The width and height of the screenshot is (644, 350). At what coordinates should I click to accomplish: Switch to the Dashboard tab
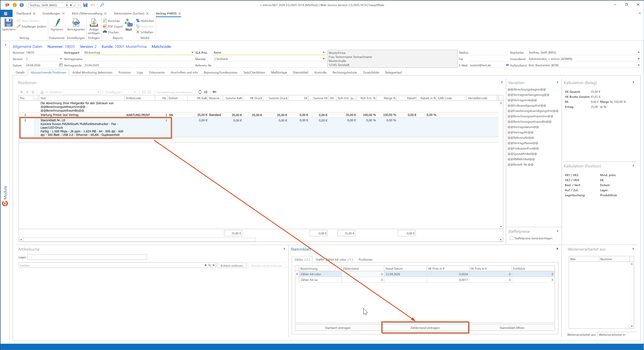click(x=24, y=14)
